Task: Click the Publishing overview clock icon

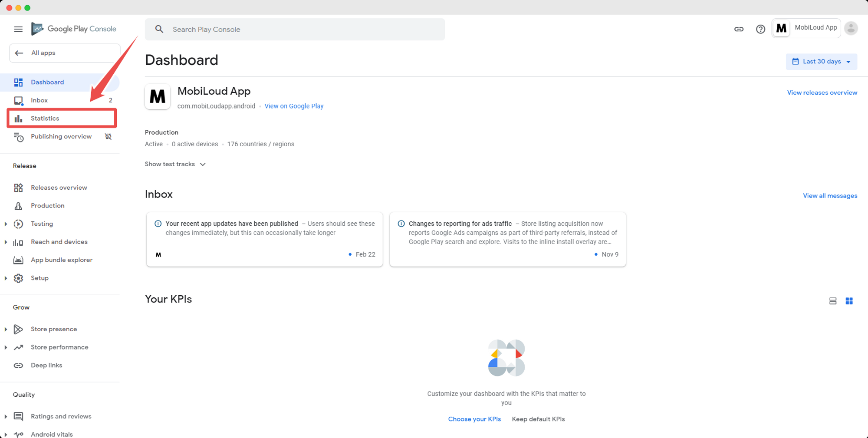Action: click(x=19, y=137)
